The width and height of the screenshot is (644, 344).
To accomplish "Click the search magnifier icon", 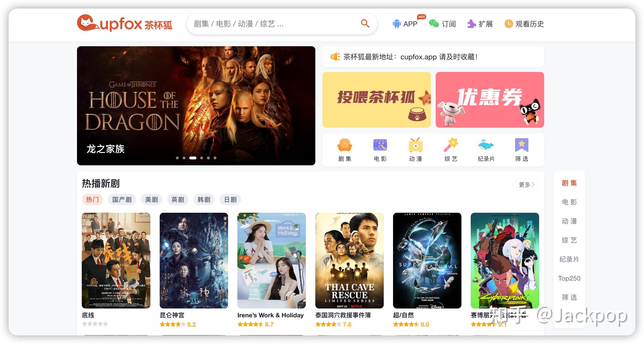I will (x=365, y=24).
